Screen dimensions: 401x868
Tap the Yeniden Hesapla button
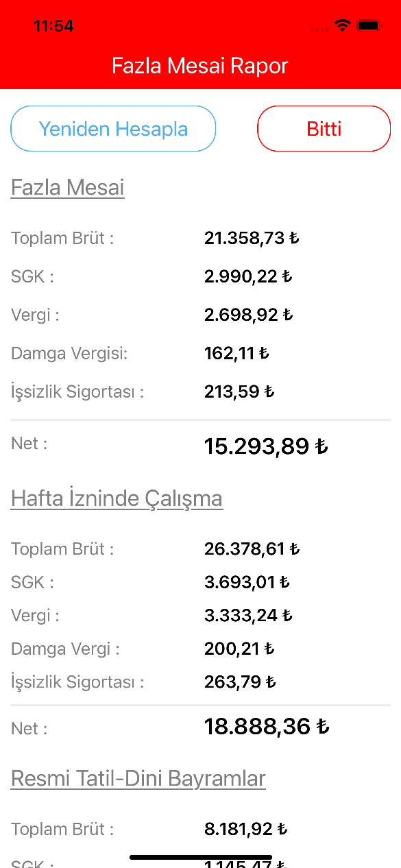(x=113, y=129)
